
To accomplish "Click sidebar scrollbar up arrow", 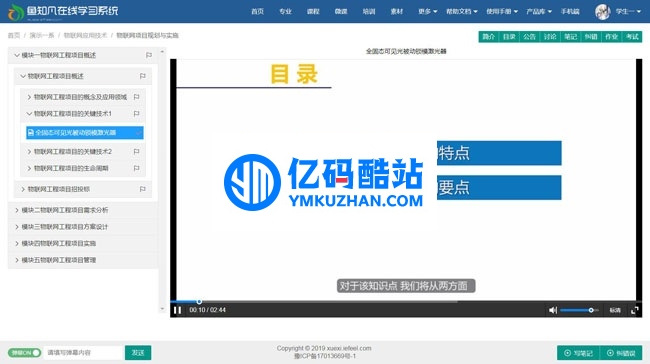I will pos(162,52).
